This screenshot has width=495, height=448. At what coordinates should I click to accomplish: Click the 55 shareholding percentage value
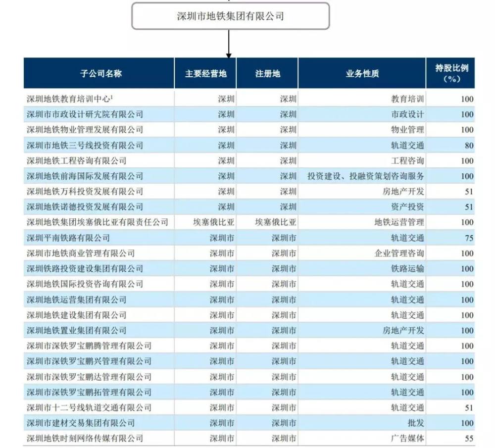click(469, 439)
